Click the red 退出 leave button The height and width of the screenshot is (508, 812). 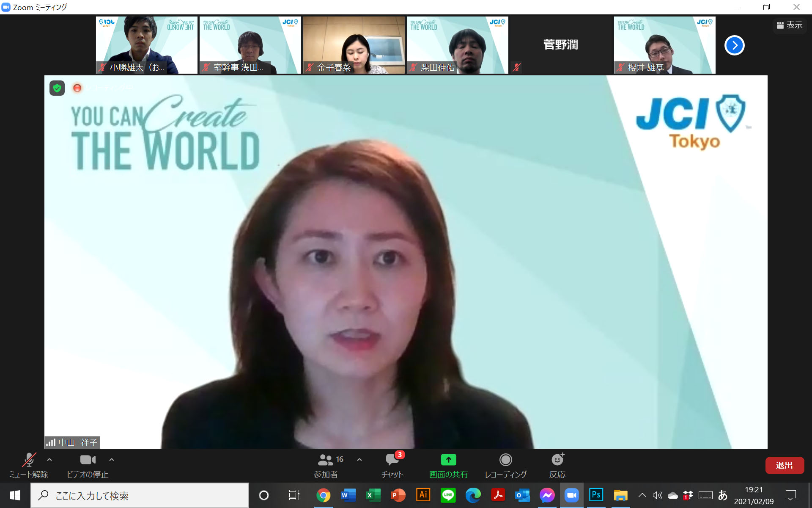coord(784,465)
